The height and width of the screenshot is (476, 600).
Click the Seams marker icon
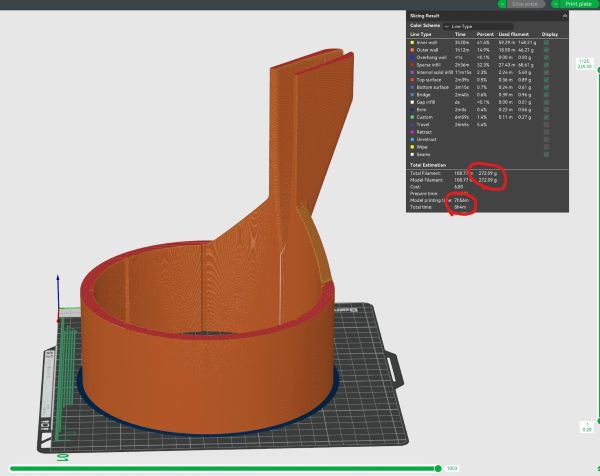click(414, 153)
